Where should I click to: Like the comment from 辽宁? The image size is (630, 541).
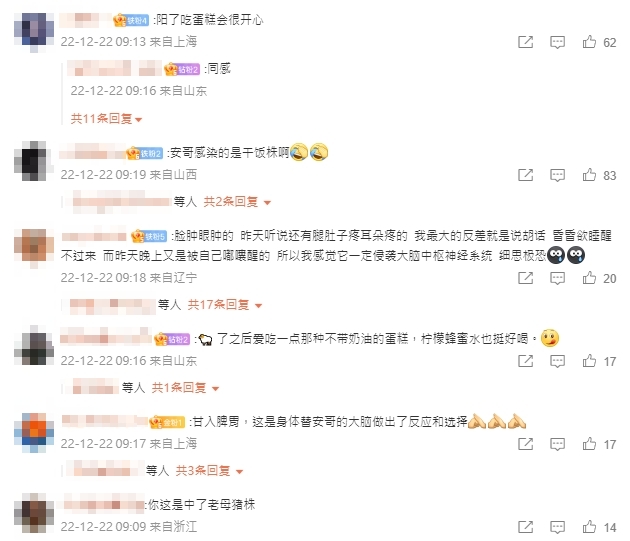tap(589, 278)
